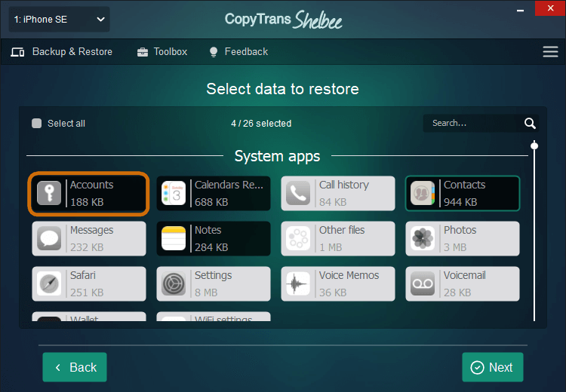Viewport: 566px width, 392px height.
Task: Click the Settings gear icon
Action: point(174,283)
